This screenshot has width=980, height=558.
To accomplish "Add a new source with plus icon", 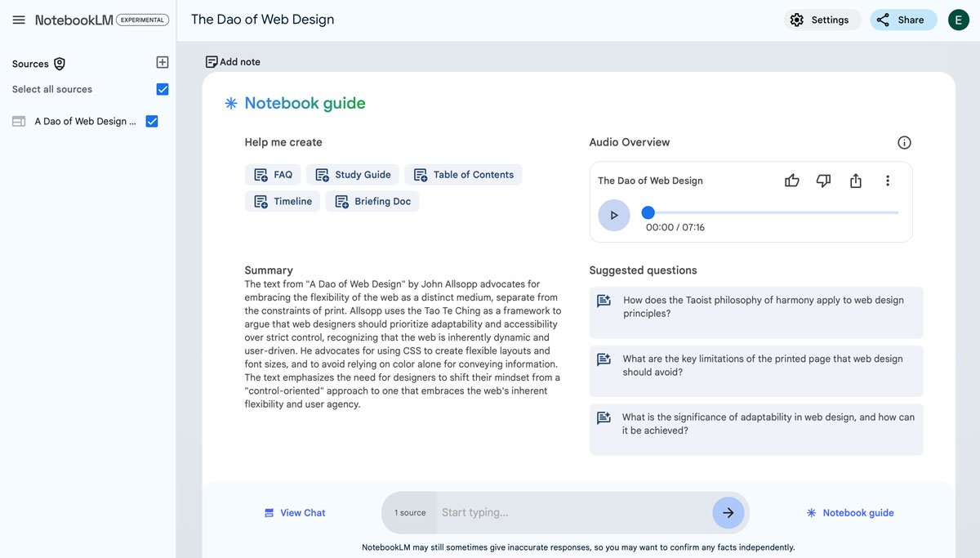I will [162, 62].
